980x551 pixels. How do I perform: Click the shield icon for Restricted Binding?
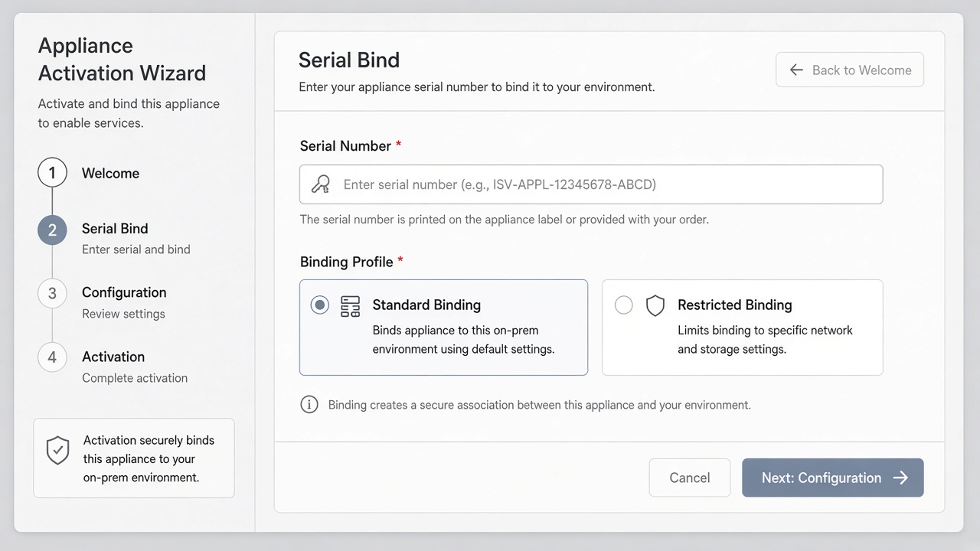(655, 305)
